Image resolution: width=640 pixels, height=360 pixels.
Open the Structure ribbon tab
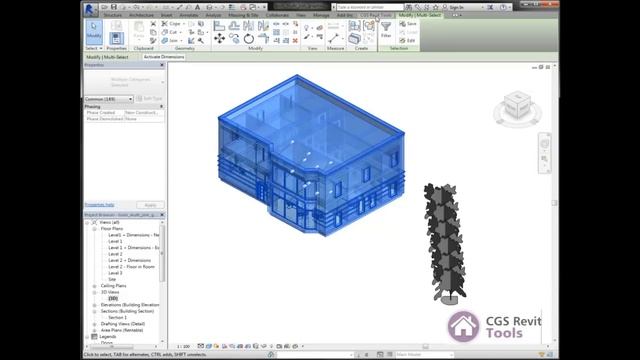[112, 15]
